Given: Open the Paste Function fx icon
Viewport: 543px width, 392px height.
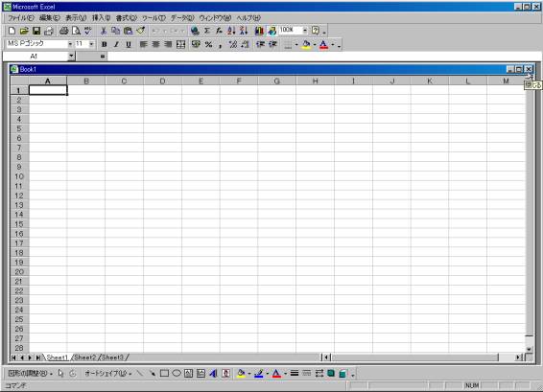Looking at the screenshot, I should pyautogui.click(x=219, y=31).
